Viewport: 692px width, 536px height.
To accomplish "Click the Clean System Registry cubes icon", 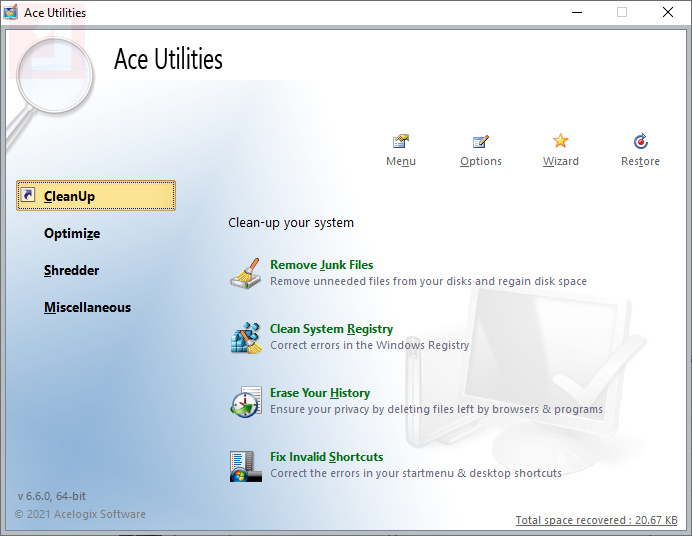I will [x=246, y=337].
